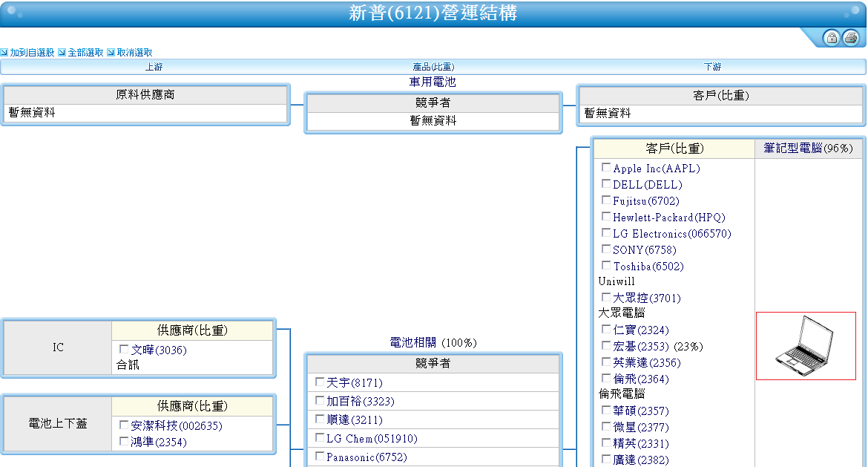
Task: Click the 電池上下蓋 category cell
Action: 58,424
